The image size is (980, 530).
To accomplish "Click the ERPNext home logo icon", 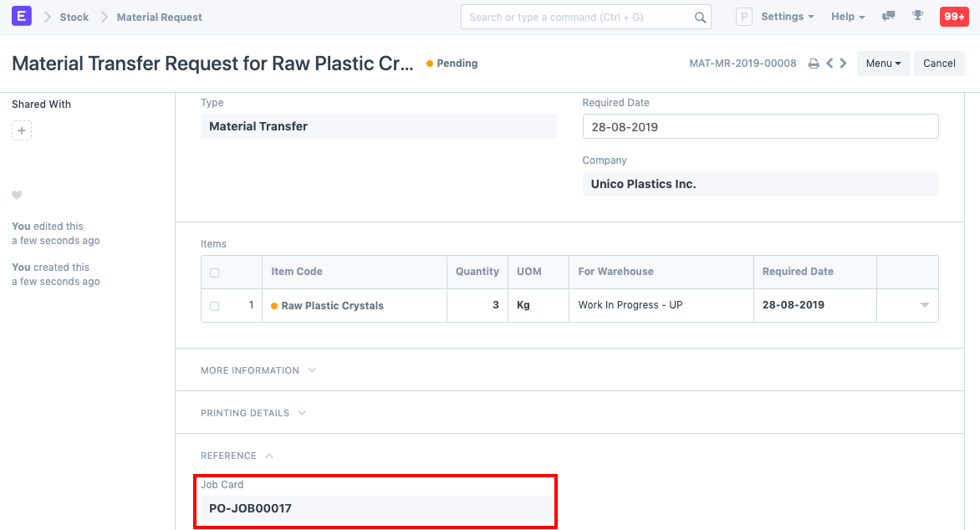I will (22, 17).
